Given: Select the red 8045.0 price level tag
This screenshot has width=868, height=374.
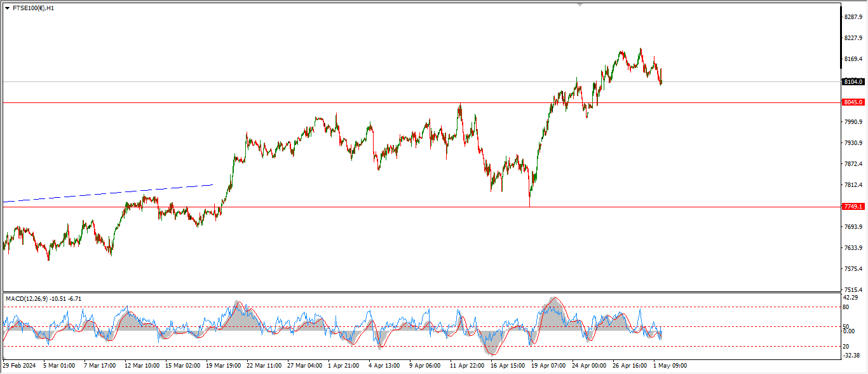Looking at the screenshot, I should click(853, 102).
